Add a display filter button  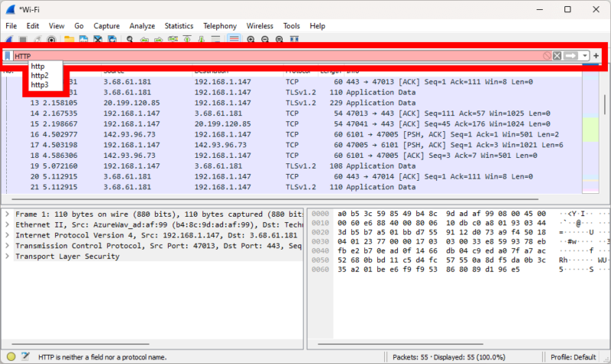[x=596, y=56]
